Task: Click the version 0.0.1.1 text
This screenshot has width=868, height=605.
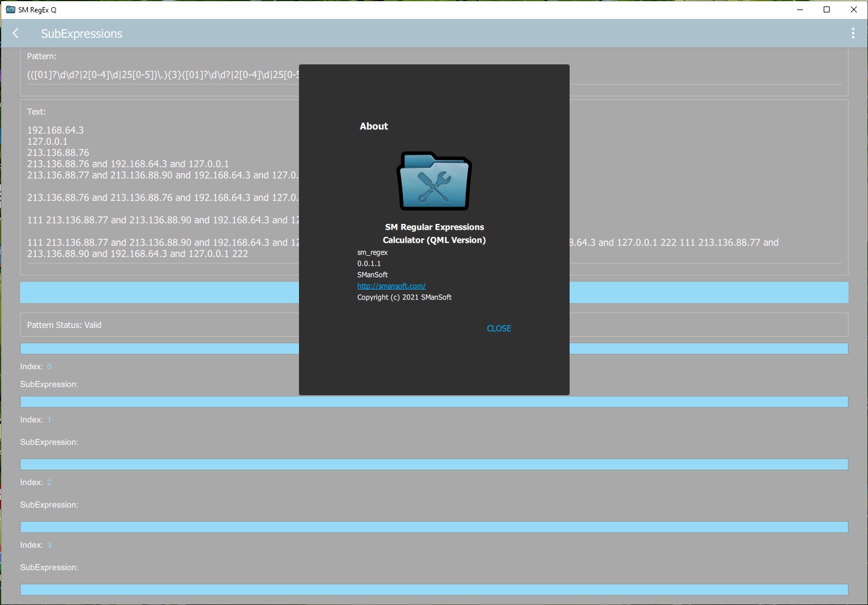Action: point(369,264)
